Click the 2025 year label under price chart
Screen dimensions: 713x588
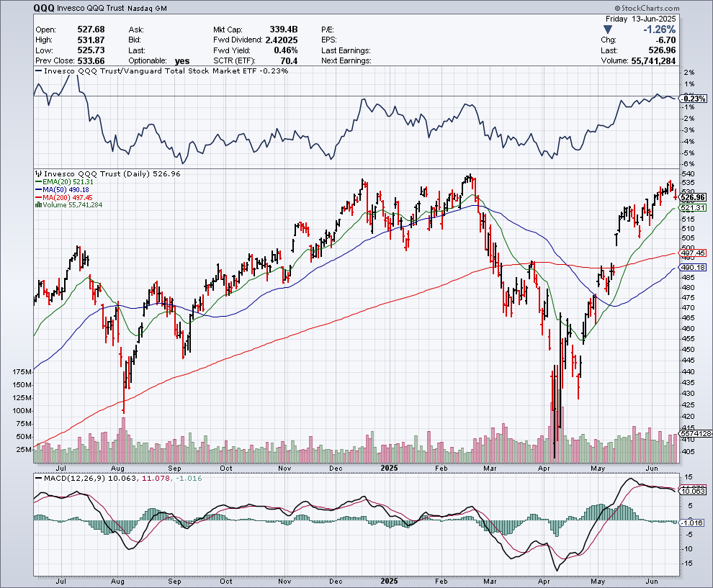pos(389,468)
